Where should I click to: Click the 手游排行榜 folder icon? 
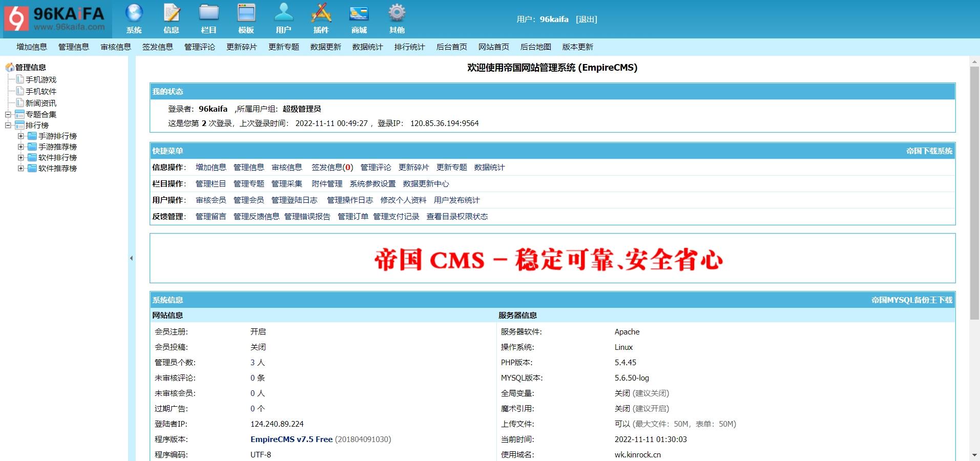tap(32, 136)
